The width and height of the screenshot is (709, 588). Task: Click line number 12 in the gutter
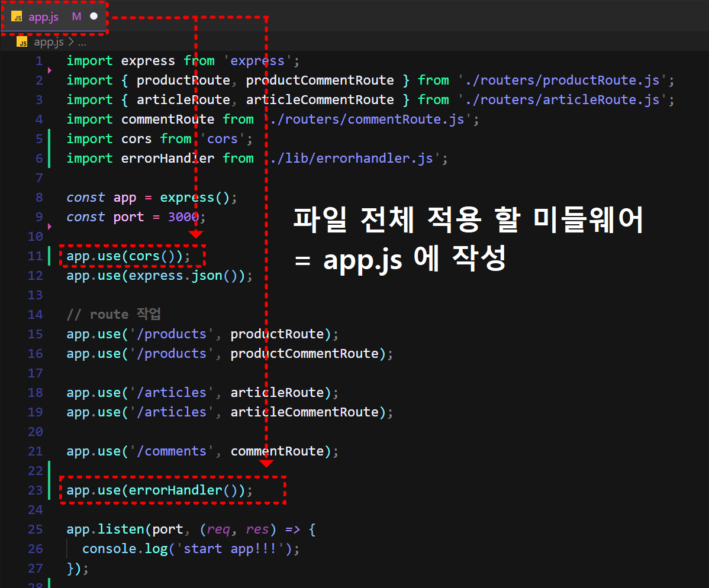coord(36,276)
